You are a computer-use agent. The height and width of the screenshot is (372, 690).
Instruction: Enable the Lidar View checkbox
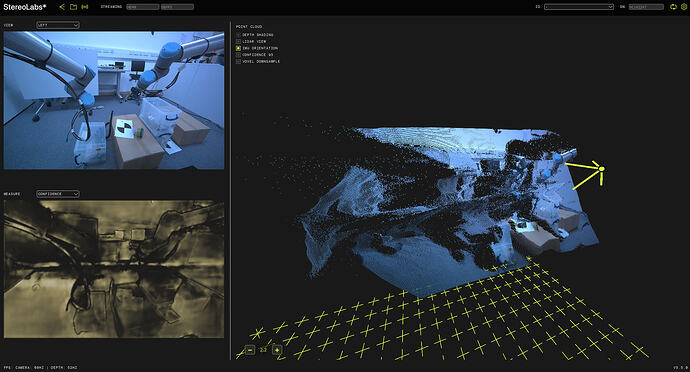pos(239,41)
